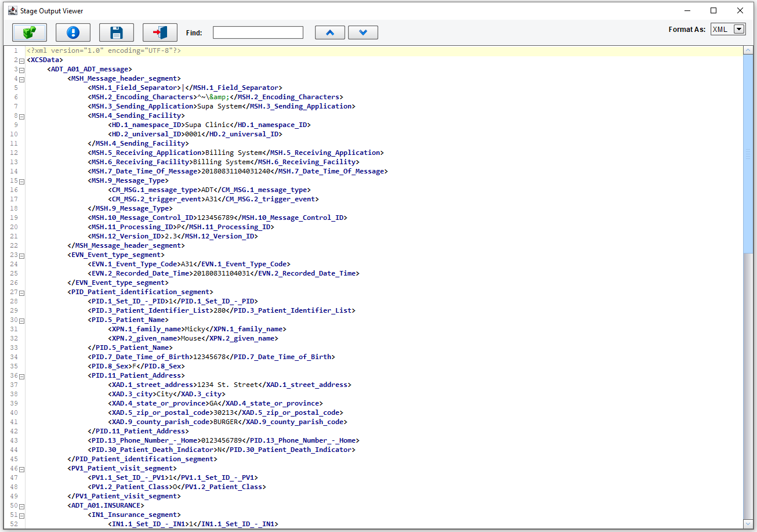Screen dimensions: 757x532
Task: Click the PID.1_Set_ID_-_PID line
Action: [x=173, y=301]
